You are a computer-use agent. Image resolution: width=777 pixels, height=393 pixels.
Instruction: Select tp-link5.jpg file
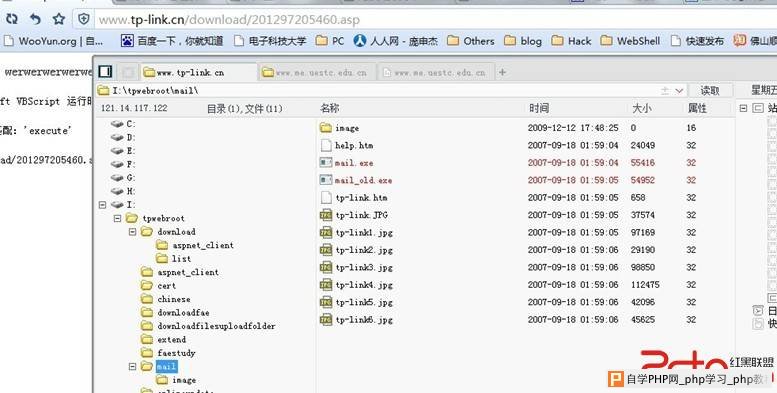(x=356, y=302)
